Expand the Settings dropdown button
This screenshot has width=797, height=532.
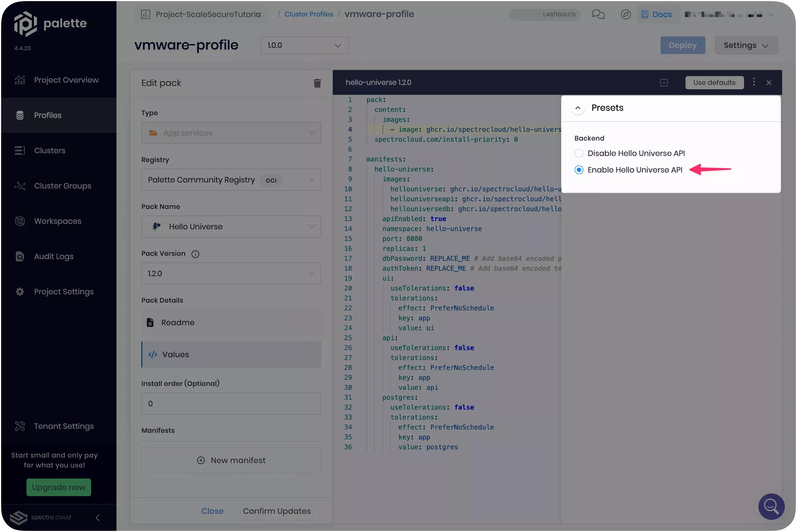pos(746,45)
